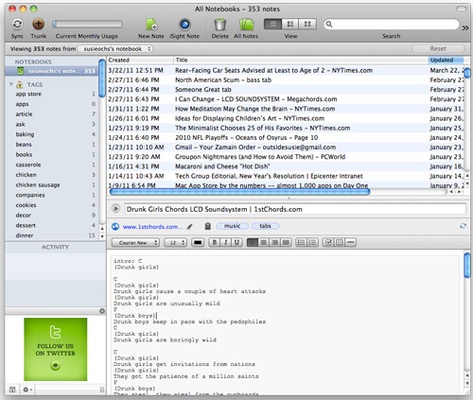Toggle bold formatting
The height and width of the screenshot is (400, 473).
(214, 243)
